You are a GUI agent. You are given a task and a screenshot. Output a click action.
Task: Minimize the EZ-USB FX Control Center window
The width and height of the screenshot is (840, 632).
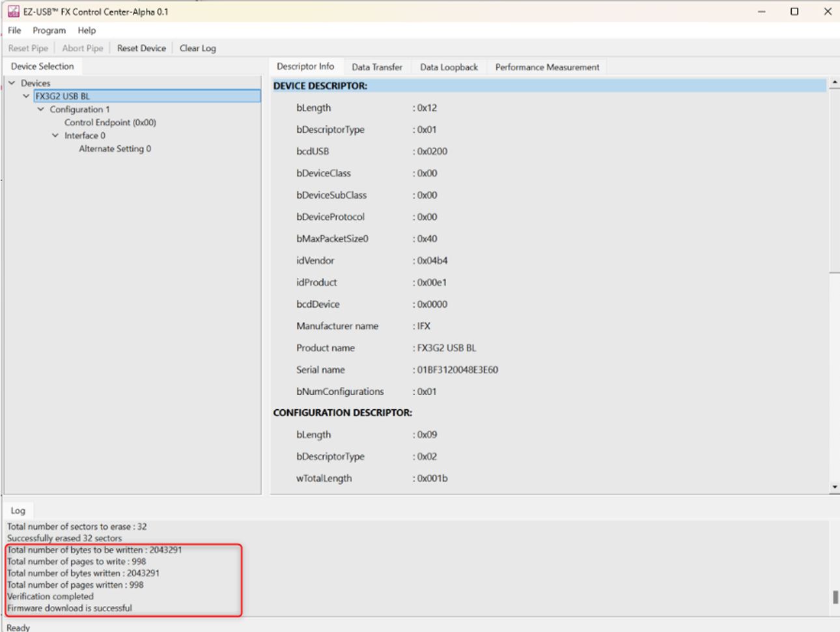761,12
